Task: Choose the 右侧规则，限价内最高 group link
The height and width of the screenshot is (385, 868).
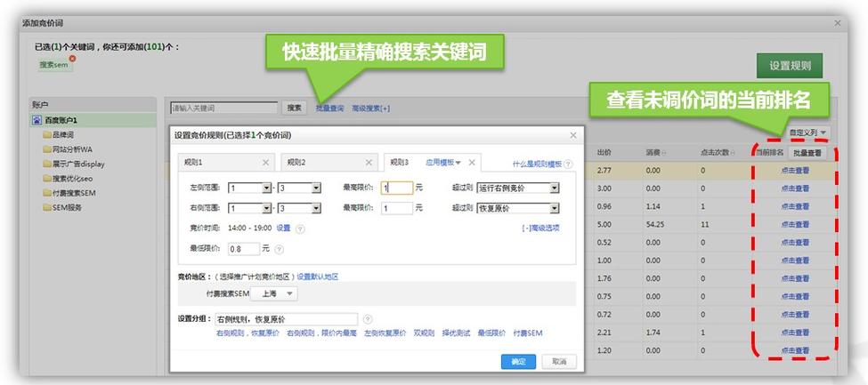Action: (321, 333)
